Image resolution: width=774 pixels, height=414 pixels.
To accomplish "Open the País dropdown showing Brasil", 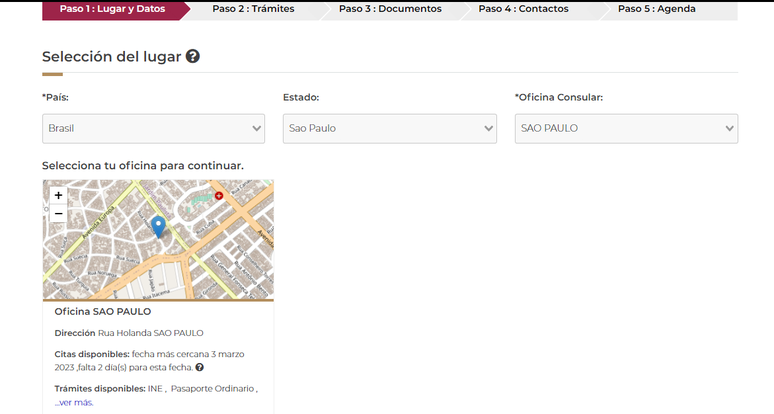I will pos(153,128).
